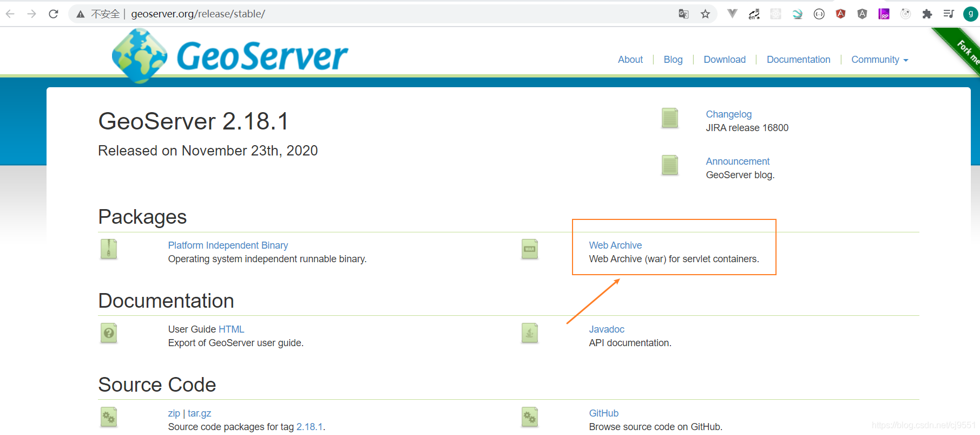The image size is (980, 435).
Task: Click the Changelog document icon
Action: point(670,118)
